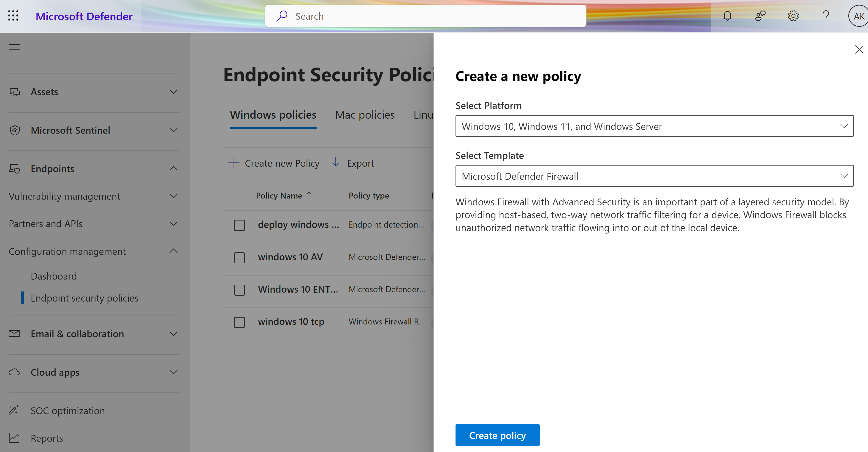Expand the Cloud apps chevron
This screenshot has width=868, height=452.
174,372
